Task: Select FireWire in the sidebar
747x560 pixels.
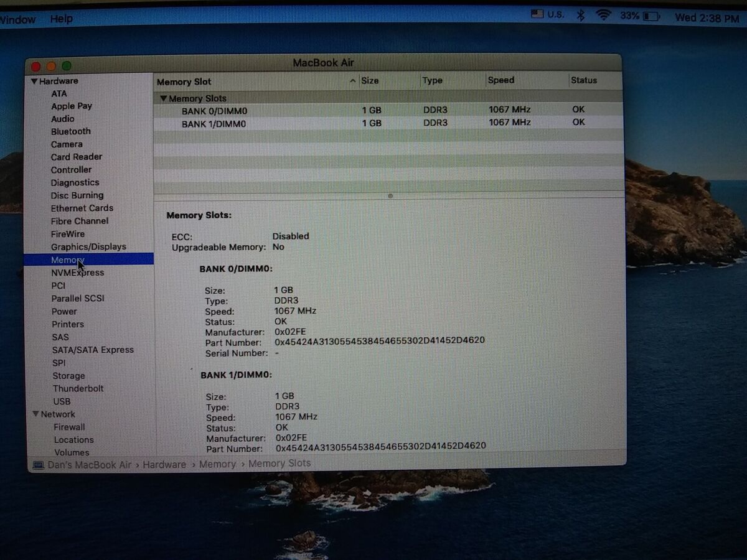Action: (68, 234)
